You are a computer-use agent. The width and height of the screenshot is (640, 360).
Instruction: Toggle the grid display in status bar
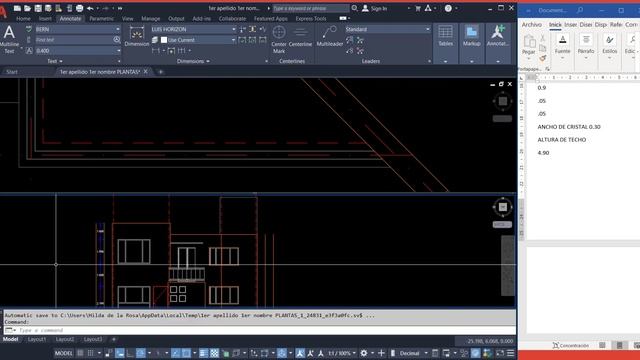click(80, 353)
